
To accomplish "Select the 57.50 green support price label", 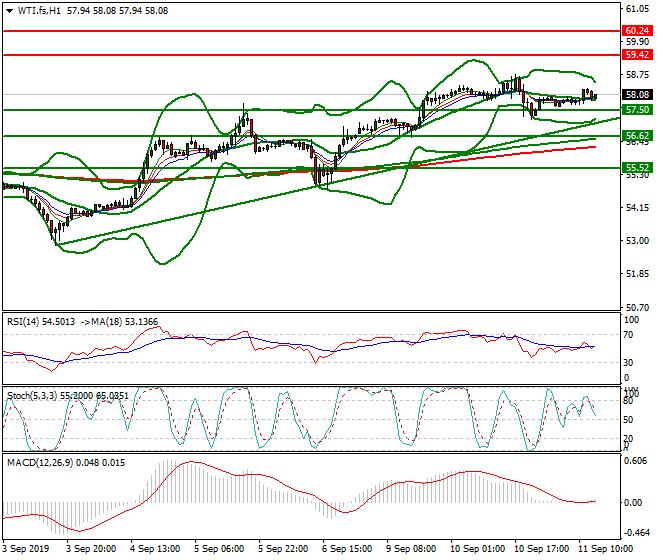I will click(x=637, y=110).
